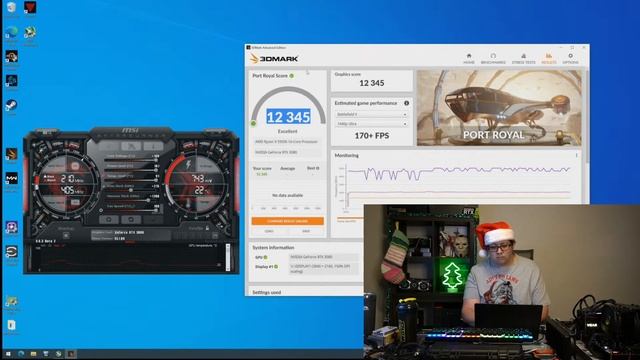This screenshot has height=360, width=640.
Task: Click Afterburner information i button
Action: click(x=153, y=146)
